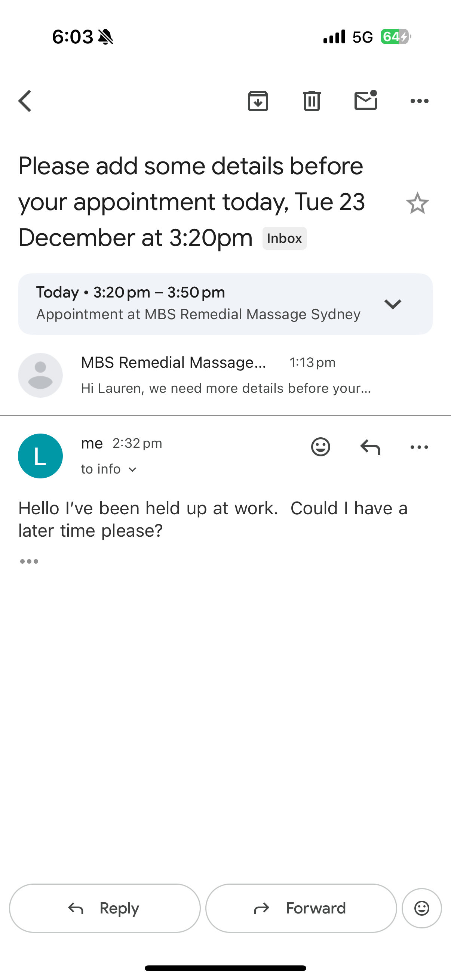
Task: Expand recipient details next to 'to info'
Action: pos(132,469)
